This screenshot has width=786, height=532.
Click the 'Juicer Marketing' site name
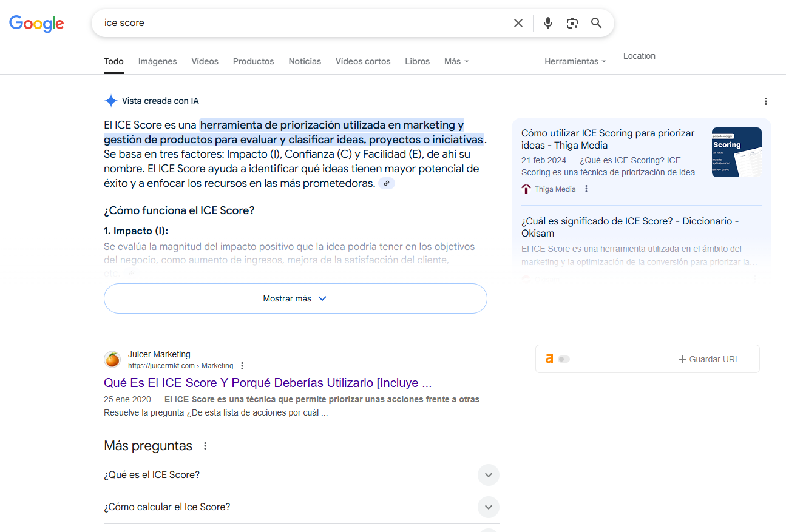159,354
